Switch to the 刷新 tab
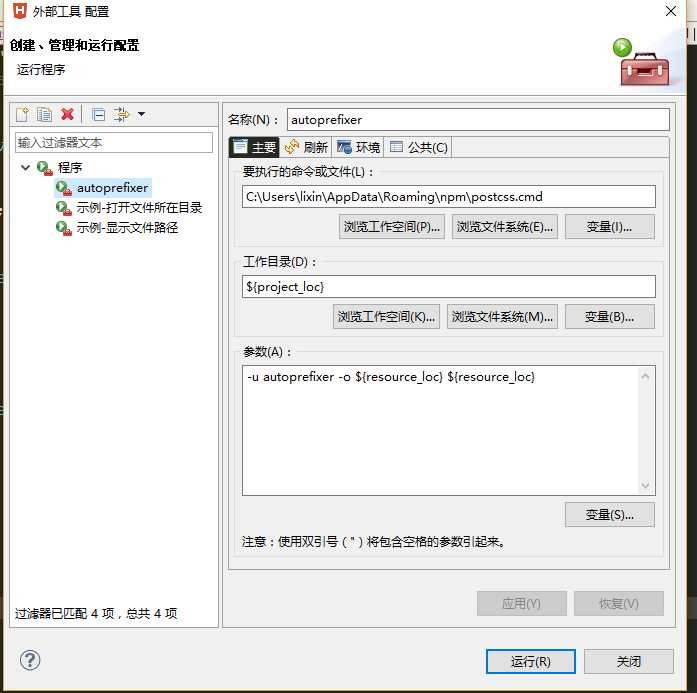 [x=306, y=147]
